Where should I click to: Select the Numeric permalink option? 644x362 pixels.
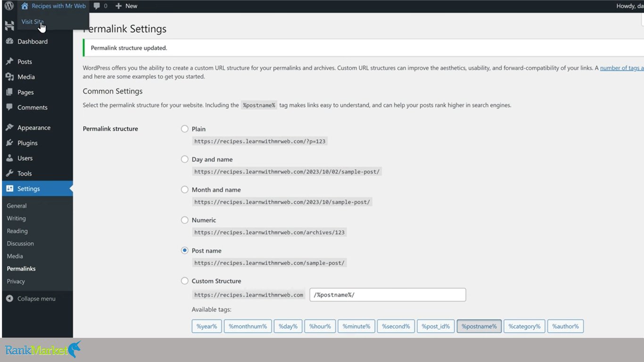[185, 220]
